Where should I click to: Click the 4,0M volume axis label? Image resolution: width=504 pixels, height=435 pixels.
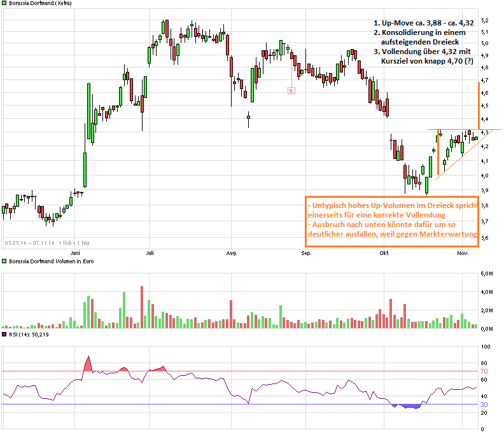point(487,292)
